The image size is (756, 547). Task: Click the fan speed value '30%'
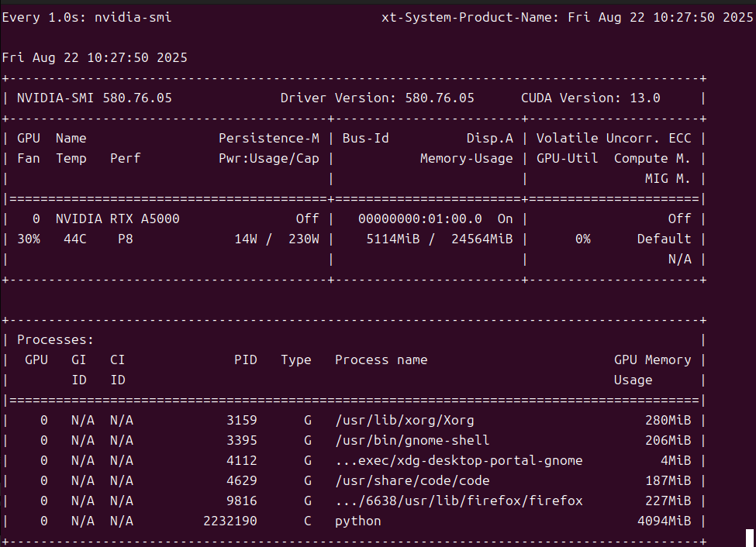point(29,239)
